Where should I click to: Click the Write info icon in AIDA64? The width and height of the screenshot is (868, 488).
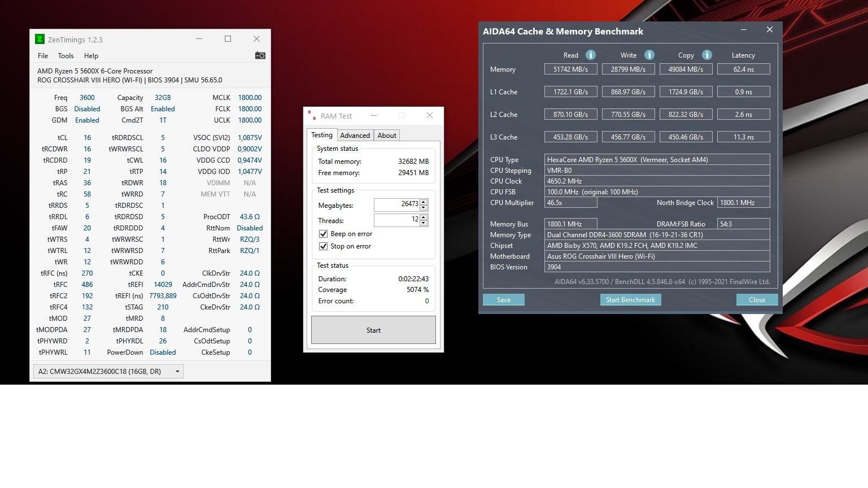(649, 55)
